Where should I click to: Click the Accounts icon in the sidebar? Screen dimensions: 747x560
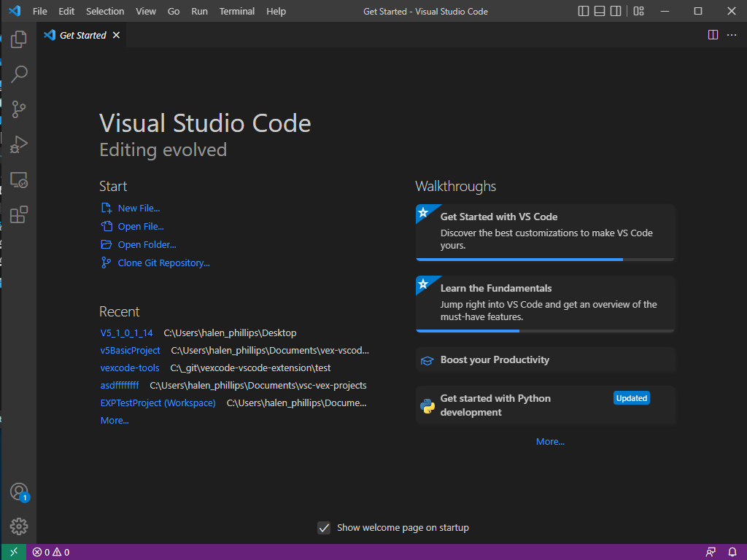[x=18, y=491]
